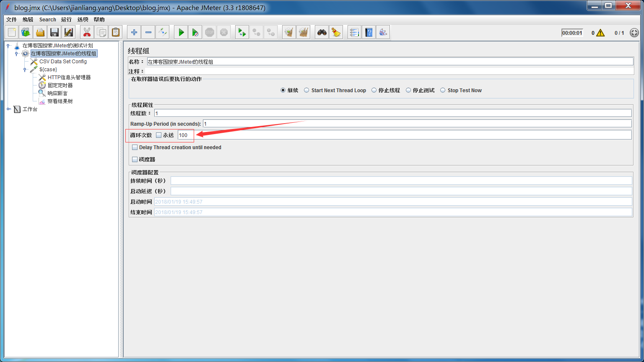Viewport: 644px width, 362px height.
Task: Select Start Next Thread Loop option
Action: [335, 90]
